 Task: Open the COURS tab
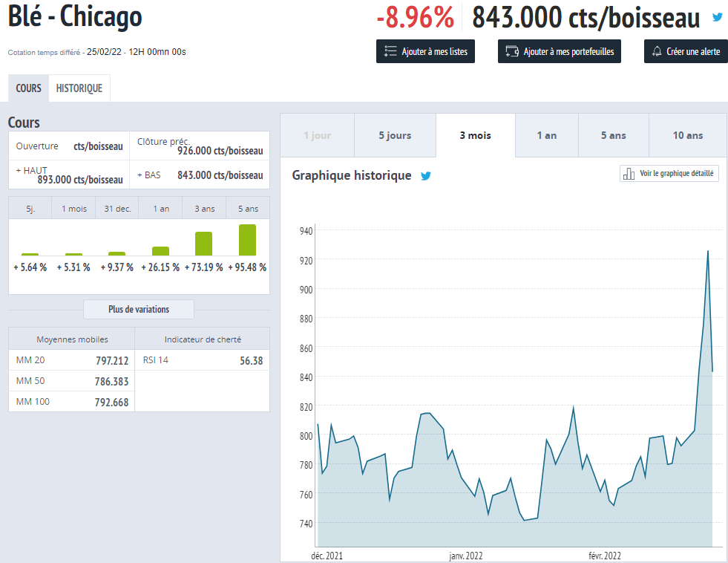[28, 88]
